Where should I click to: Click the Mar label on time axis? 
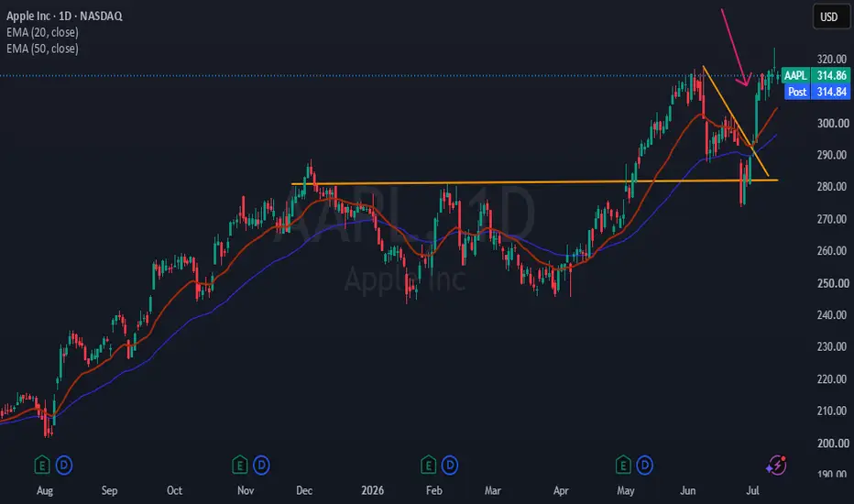[x=492, y=490]
